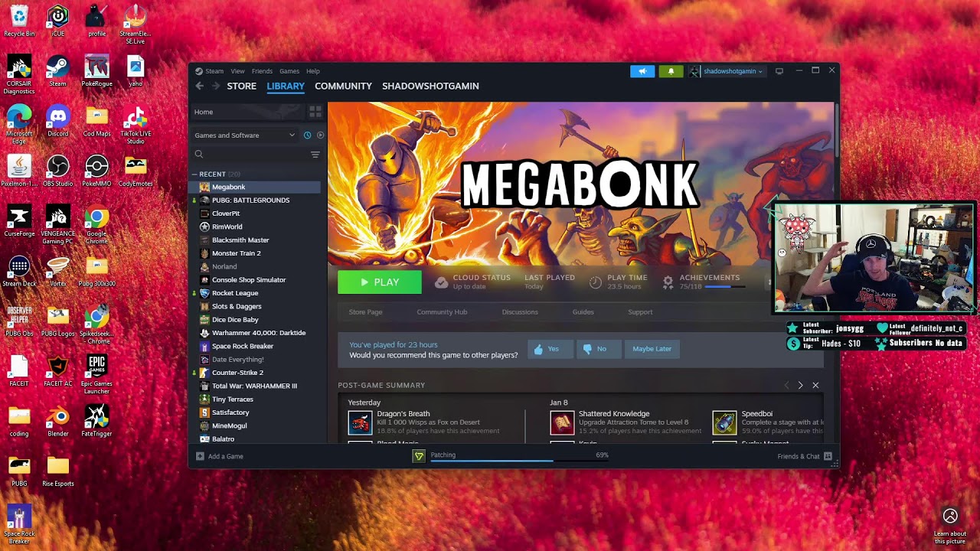Open the blue announcements megaphone button
Viewport: 980px width, 551px height.
coord(642,71)
